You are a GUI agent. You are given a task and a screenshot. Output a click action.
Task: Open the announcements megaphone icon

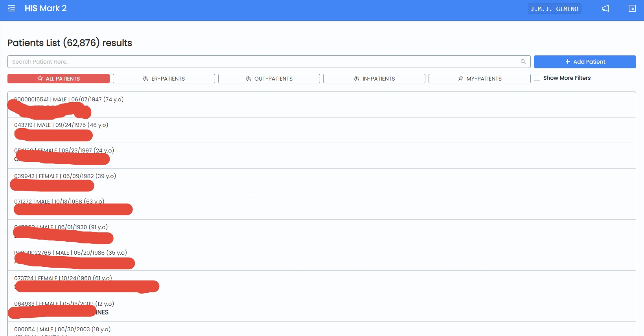605,8
